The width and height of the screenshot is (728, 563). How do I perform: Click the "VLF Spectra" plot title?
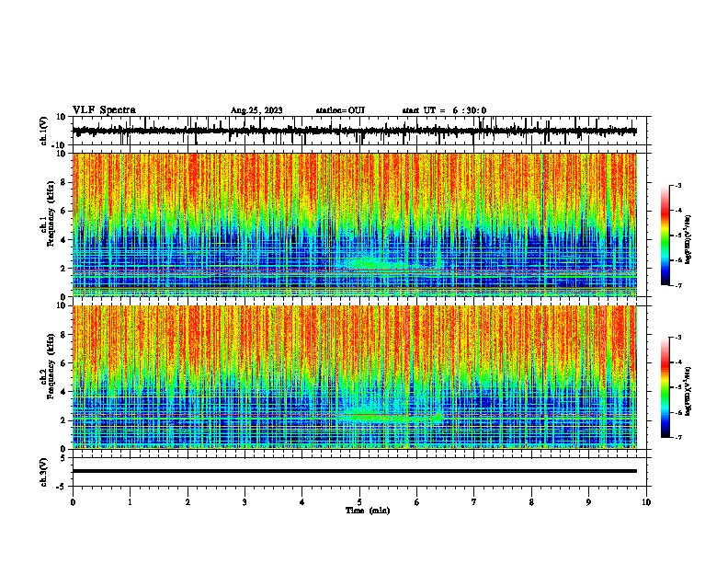[x=104, y=110]
